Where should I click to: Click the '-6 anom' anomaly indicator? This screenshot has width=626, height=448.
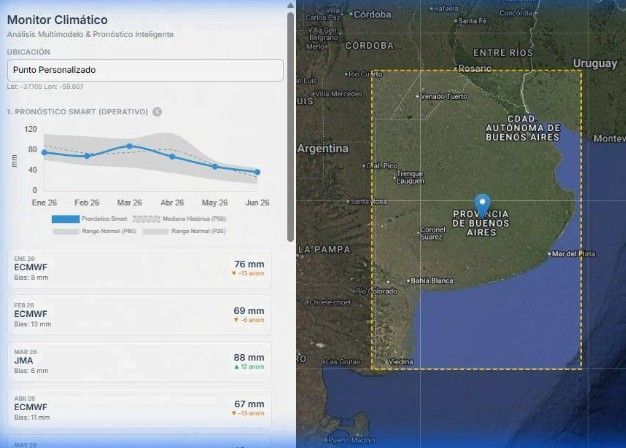[x=249, y=320]
